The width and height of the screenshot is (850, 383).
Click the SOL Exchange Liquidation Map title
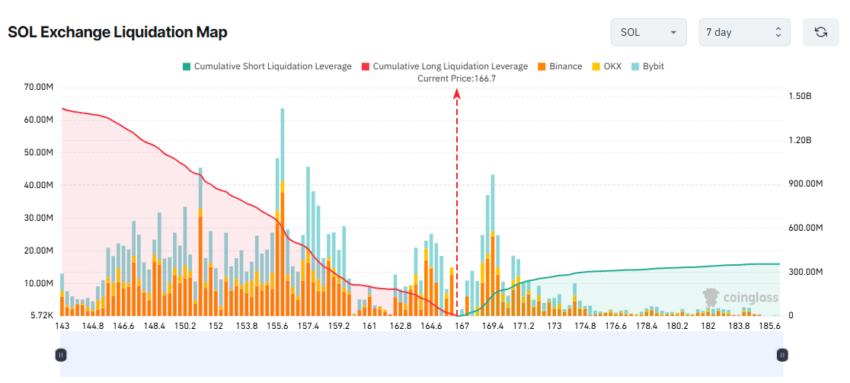[118, 33]
